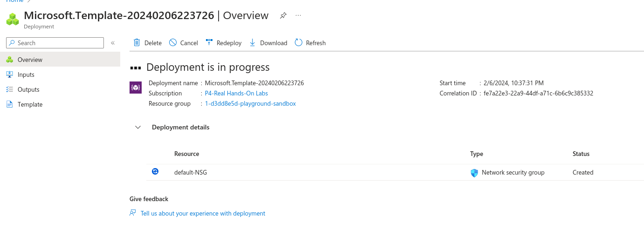Open the Inputs menu item
This screenshot has width=644, height=230.
coord(26,74)
